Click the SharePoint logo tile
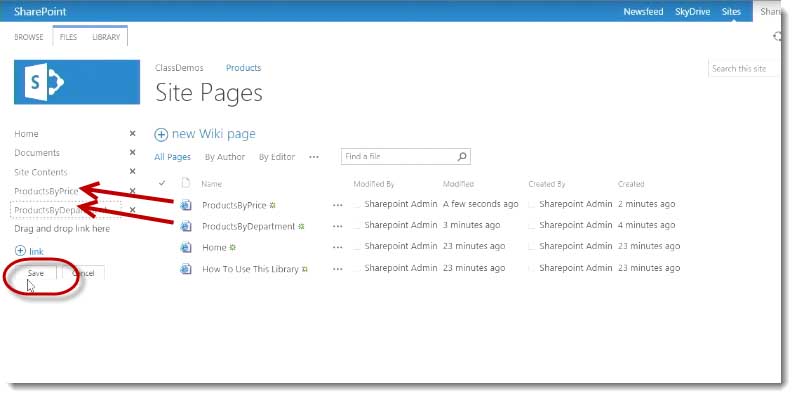This screenshot has width=796, height=398. tap(77, 82)
